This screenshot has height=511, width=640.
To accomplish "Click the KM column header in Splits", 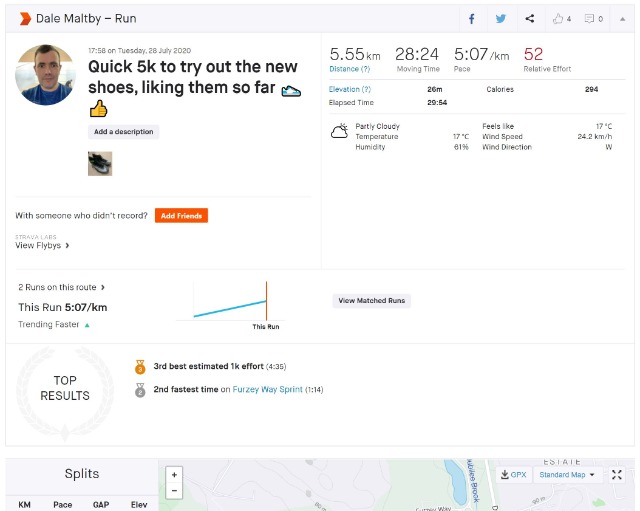I will [x=24, y=505].
